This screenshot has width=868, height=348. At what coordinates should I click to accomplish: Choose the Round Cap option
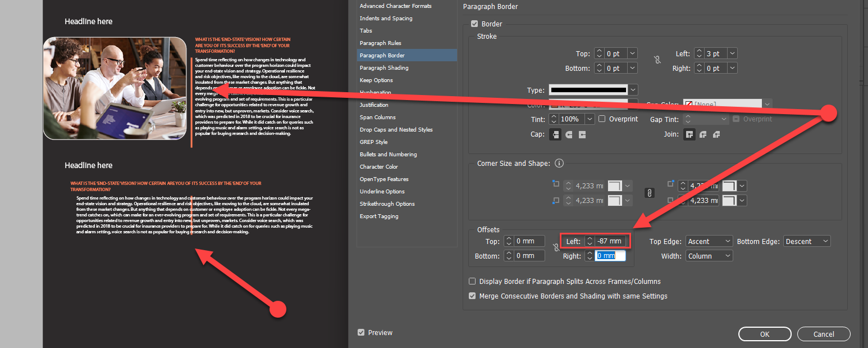569,134
